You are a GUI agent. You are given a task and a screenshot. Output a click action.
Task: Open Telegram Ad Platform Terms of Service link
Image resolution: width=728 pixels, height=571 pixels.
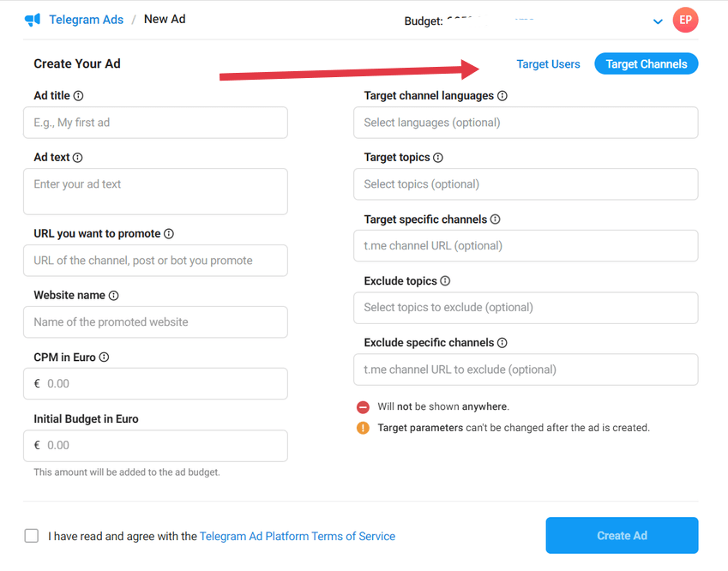(x=298, y=536)
